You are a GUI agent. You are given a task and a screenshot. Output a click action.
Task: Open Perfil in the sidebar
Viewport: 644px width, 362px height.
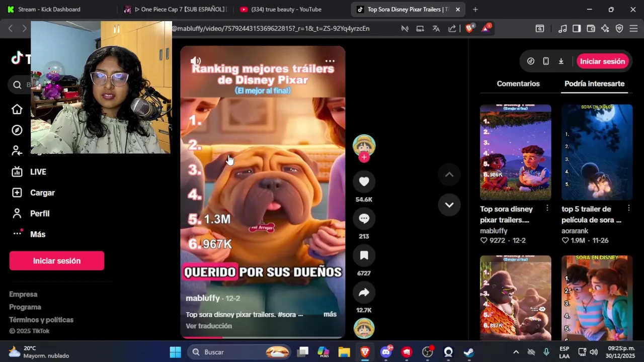tap(31, 214)
